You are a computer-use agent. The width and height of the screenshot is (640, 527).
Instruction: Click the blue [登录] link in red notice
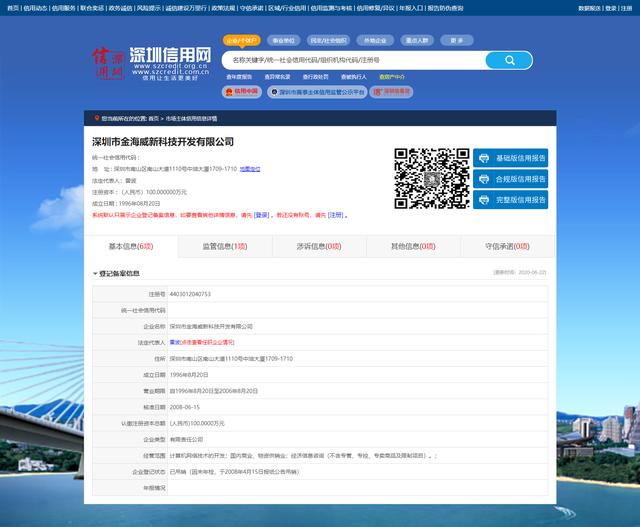click(262, 215)
